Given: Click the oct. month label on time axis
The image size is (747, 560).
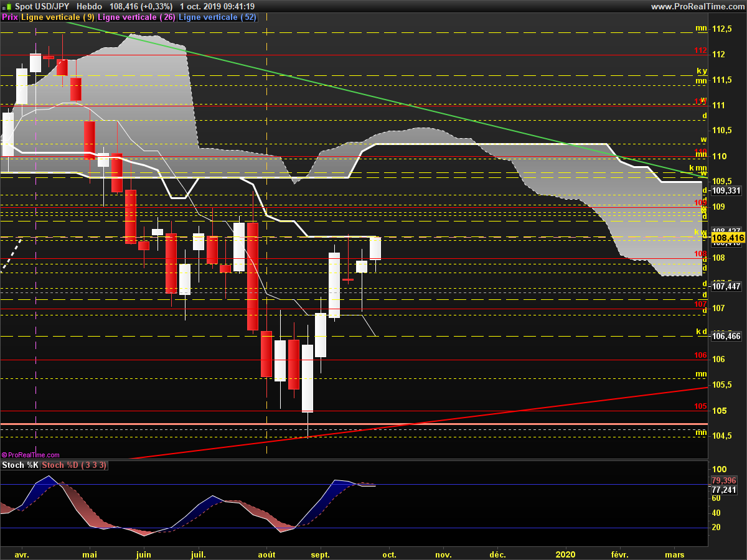Looking at the screenshot, I should click(x=389, y=554).
